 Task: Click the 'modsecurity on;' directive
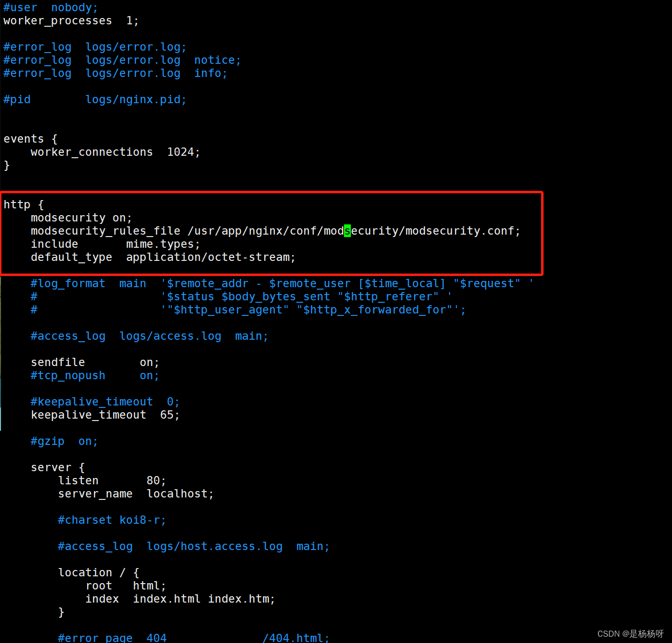81,218
